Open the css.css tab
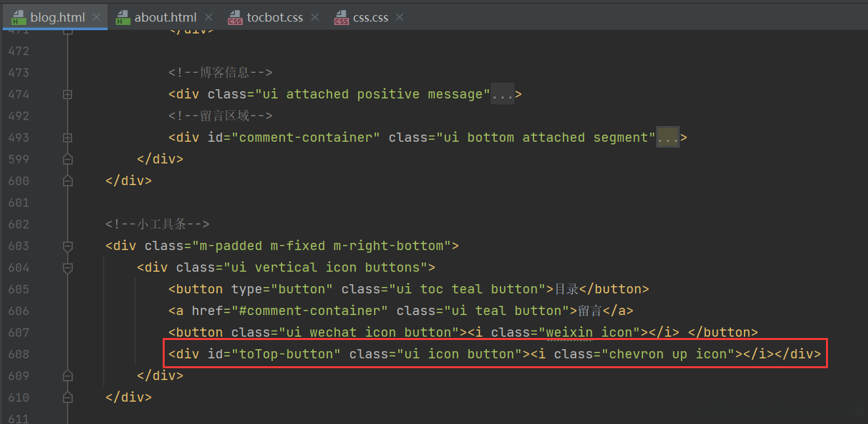Image resolution: width=868 pixels, height=424 pixels. coord(371,18)
